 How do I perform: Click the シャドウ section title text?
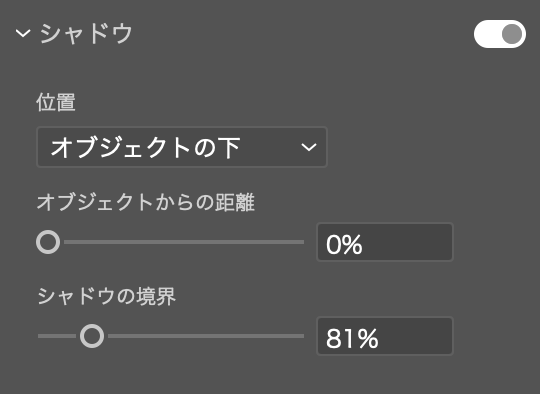[x=86, y=33]
